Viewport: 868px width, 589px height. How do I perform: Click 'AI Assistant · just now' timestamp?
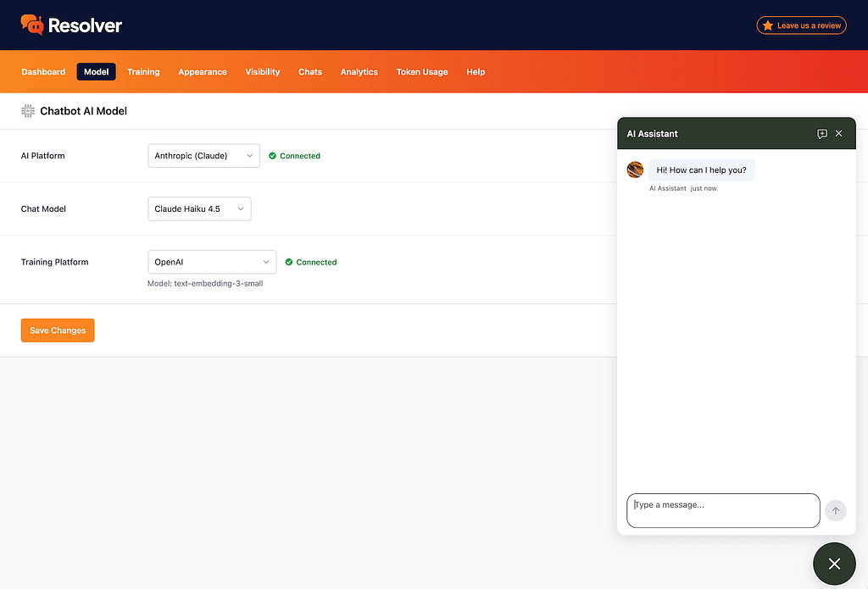pyautogui.click(x=683, y=189)
